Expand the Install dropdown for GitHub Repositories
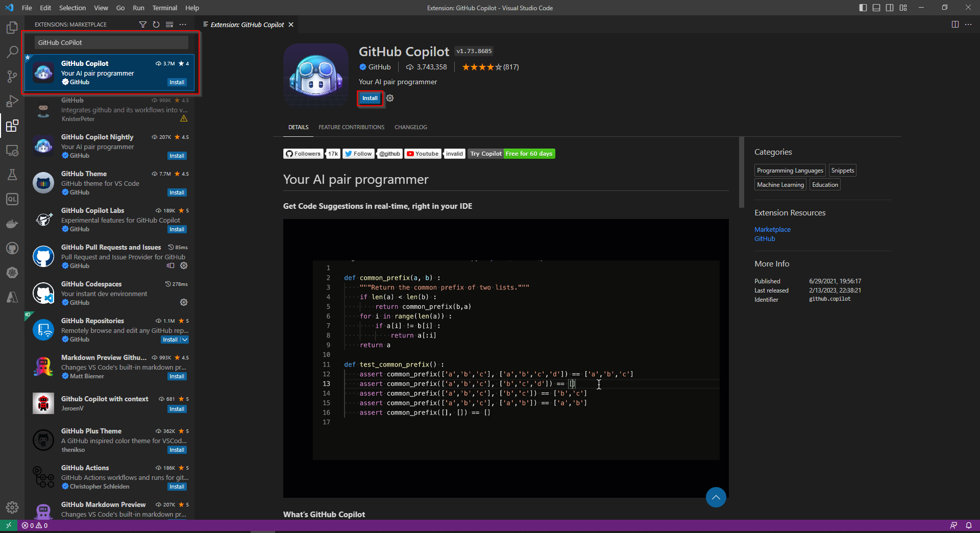The image size is (980, 533). click(184, 340)
